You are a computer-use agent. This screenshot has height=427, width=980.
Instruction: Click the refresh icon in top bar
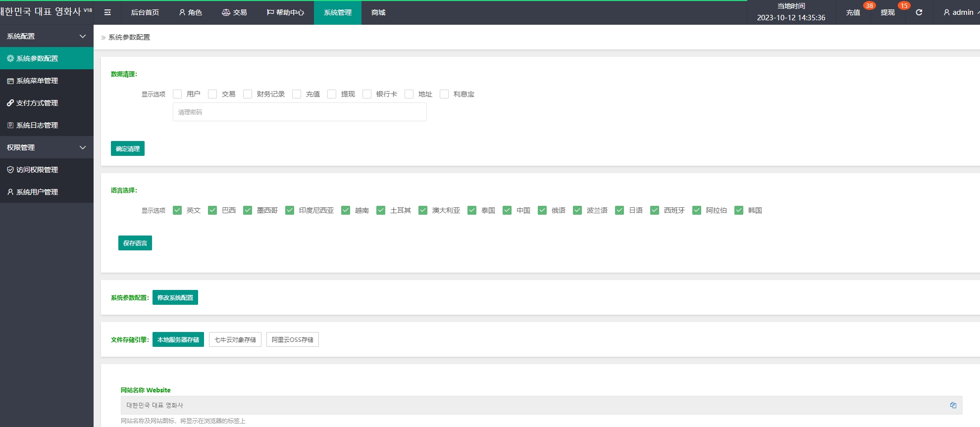pyautogui.click(x=919, y=12)
